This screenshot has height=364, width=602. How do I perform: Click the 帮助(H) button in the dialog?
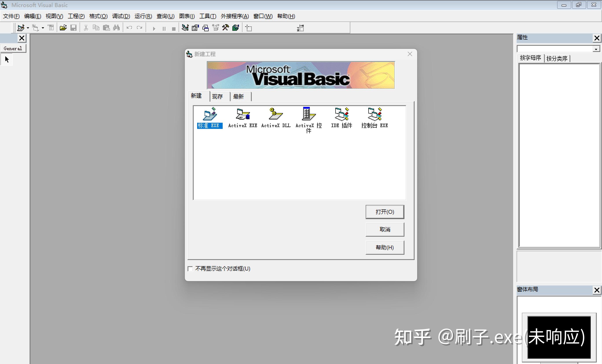pos(385,247)
